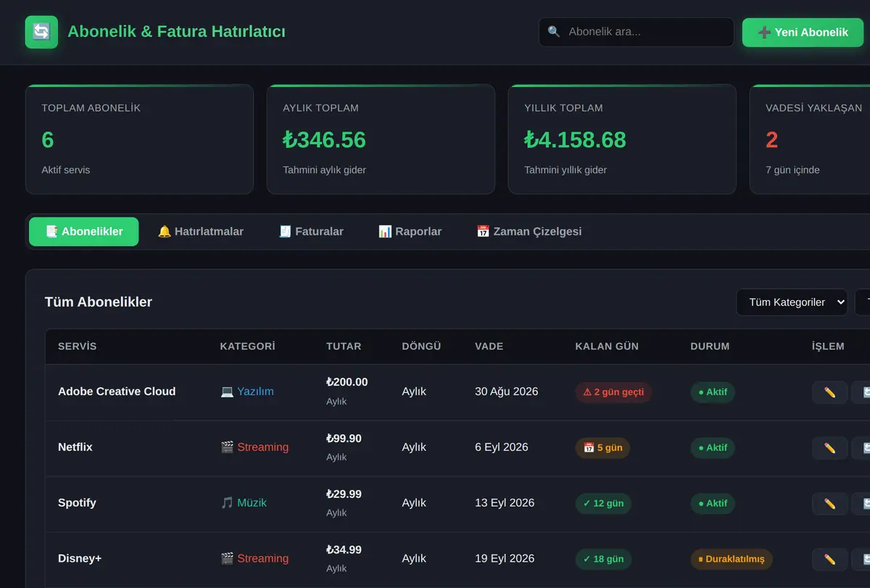The image size is (870, 588).
Task: Click the pencil edit icon for Spotify
Action: click(829, 504)
